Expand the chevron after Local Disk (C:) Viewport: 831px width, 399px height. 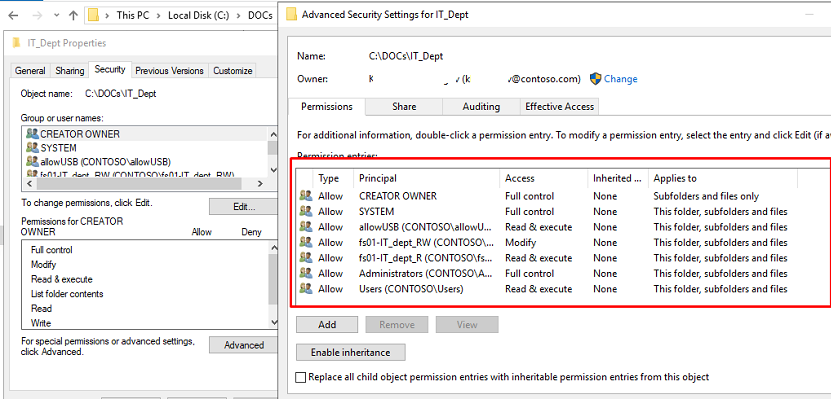(x=238, y=15)
